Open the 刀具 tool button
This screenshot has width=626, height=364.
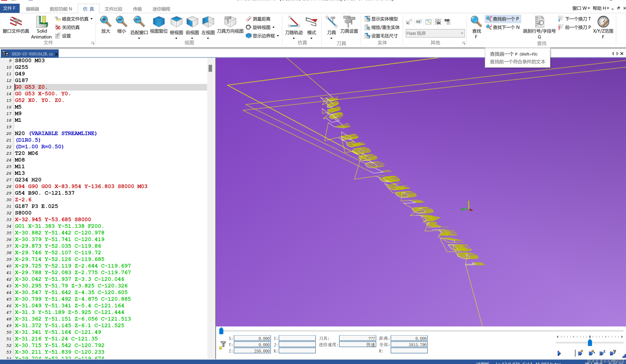(331, 25)
